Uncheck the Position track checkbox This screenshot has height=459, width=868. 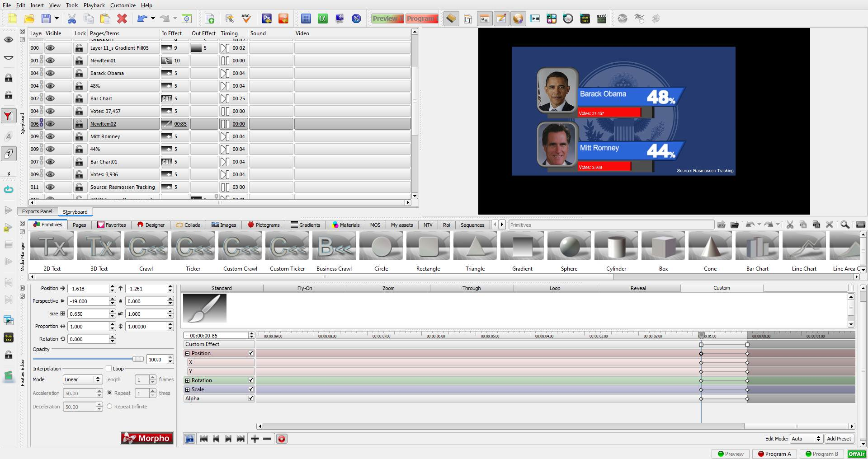click(251, 353)
